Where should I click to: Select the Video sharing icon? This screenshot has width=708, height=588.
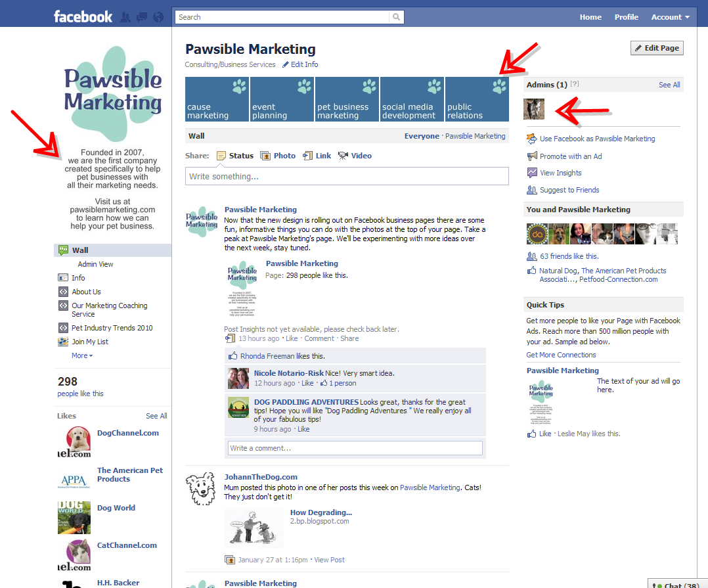[x=343, y=156]
